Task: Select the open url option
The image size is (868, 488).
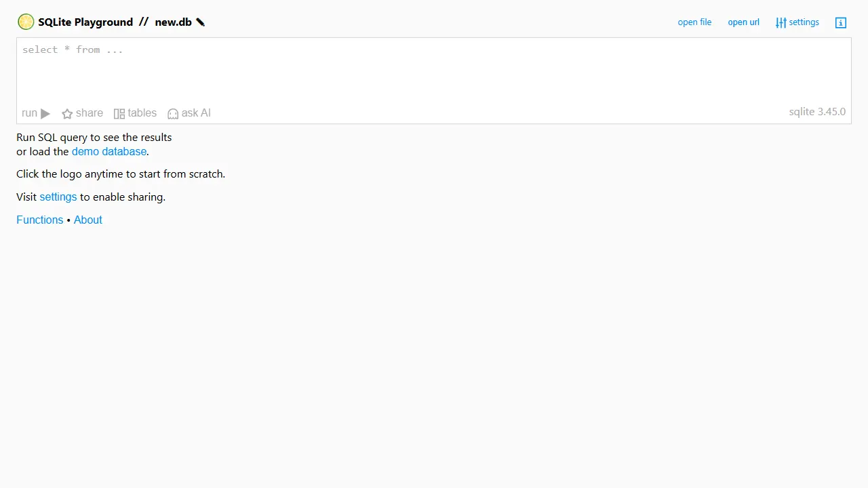Action: (x=743, y=22)
